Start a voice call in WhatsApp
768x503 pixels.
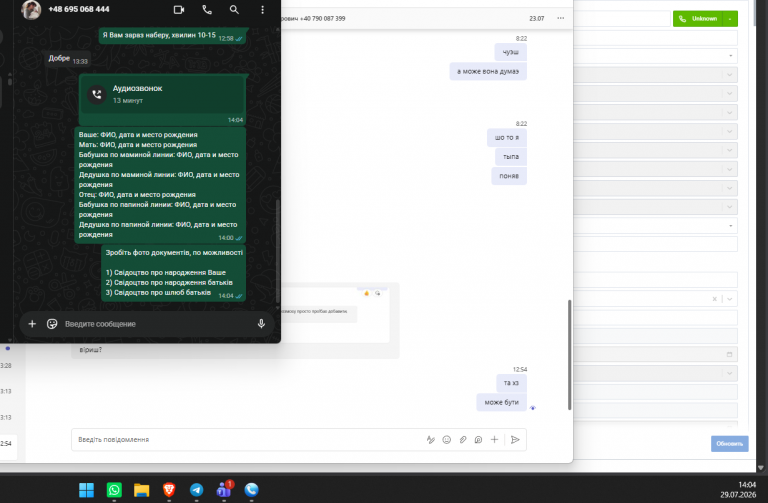coord(207,10)
